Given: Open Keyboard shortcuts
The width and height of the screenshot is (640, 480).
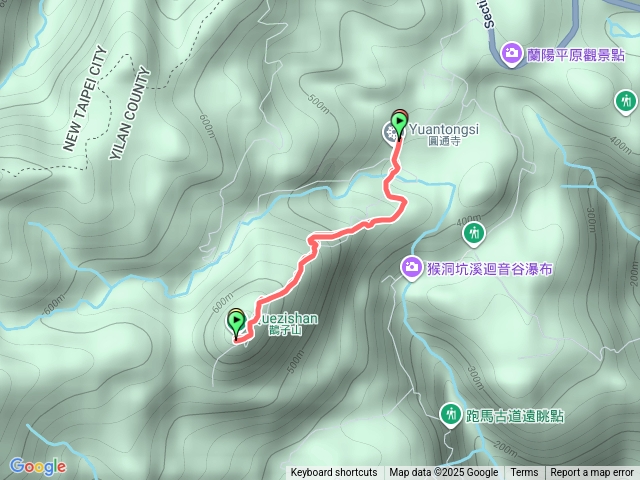Looking at the screenshot, I should pyautogui.click(x=333, y=473).
